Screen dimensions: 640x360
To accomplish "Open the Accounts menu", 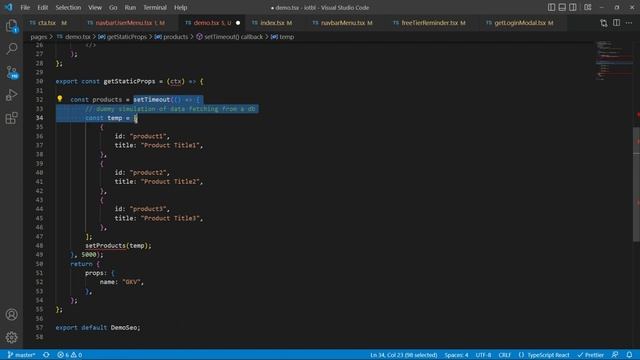I will (x=11, y=315).
